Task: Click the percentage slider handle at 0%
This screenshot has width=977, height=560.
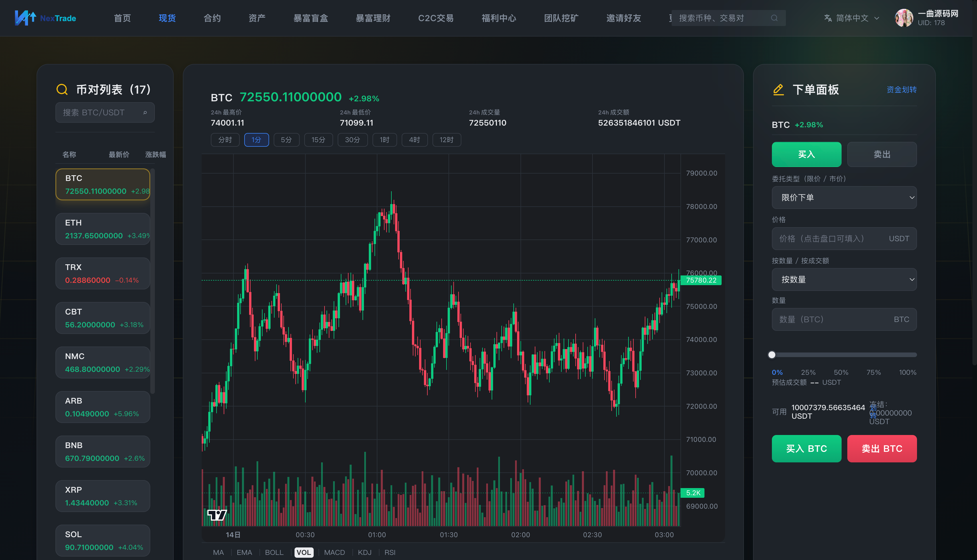Action: 771,354
